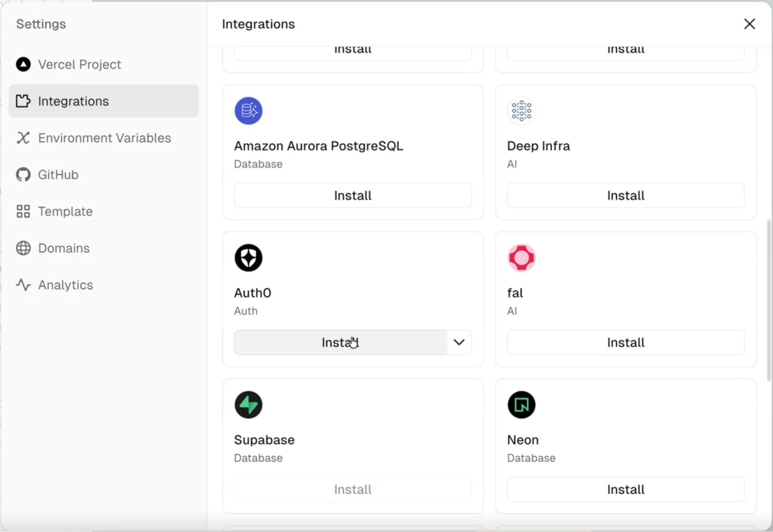Viewport: 773px width, 532px height.
Task: Click the Neon title text
Action: tap(523, 440)
